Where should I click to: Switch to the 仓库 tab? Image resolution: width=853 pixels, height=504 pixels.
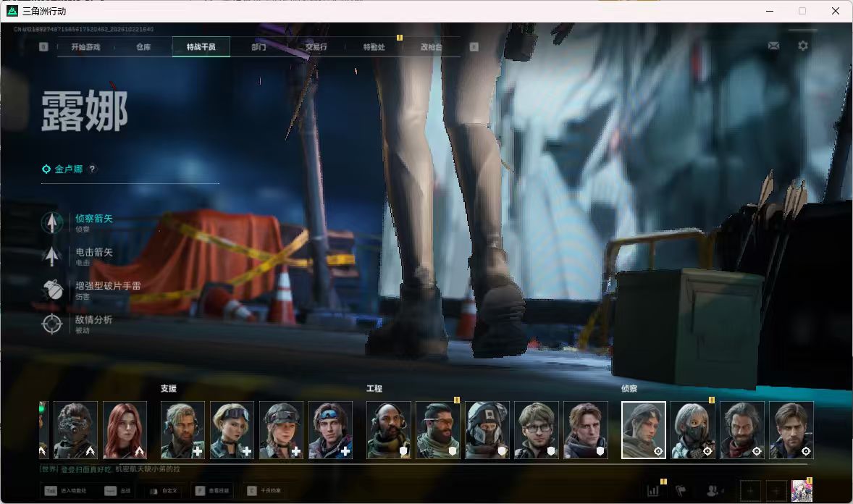[x=143, y=47]
